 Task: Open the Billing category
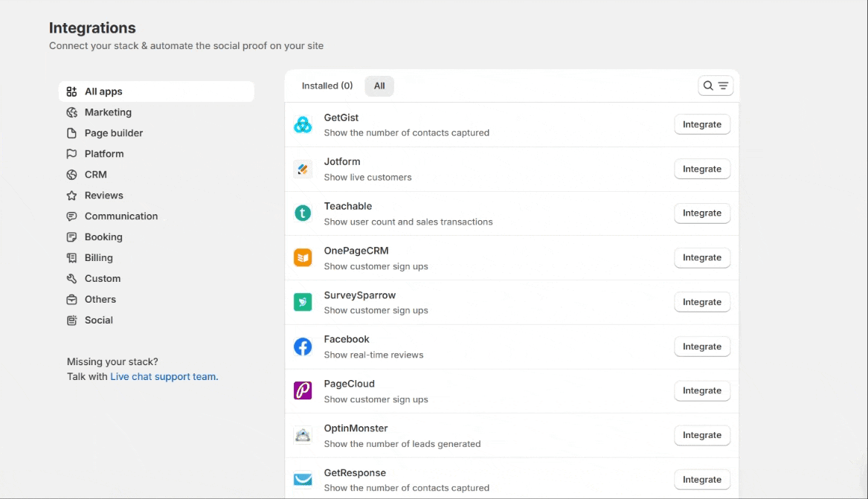[98, 258]
